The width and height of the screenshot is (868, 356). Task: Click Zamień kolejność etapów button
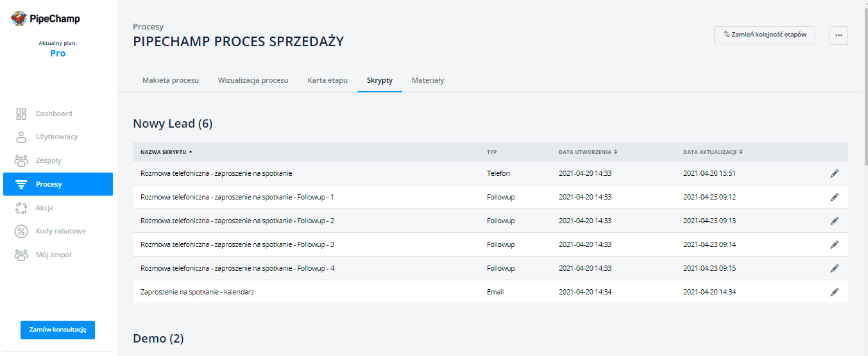(x=764, y=35)
